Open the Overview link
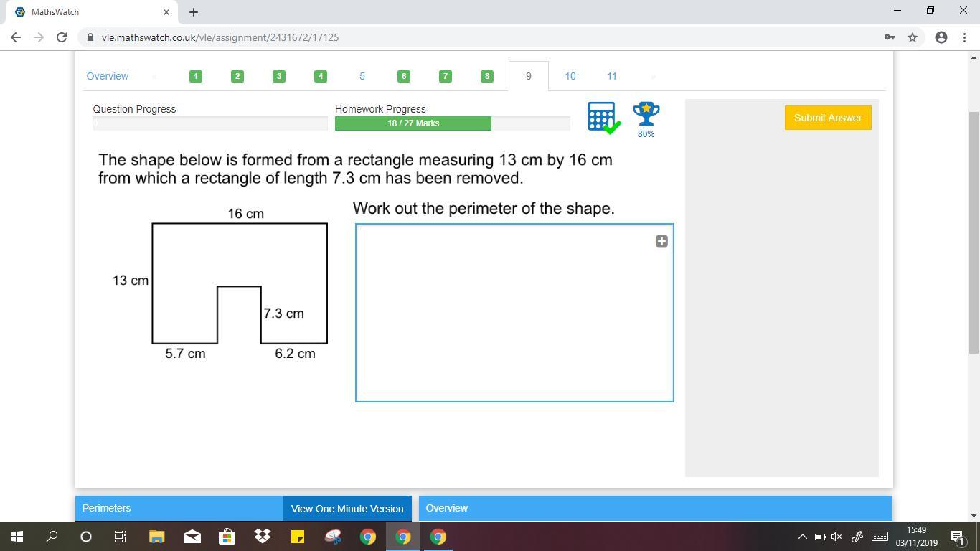The width and height of the screenshot is (980, 551). (x=108, y=76)
